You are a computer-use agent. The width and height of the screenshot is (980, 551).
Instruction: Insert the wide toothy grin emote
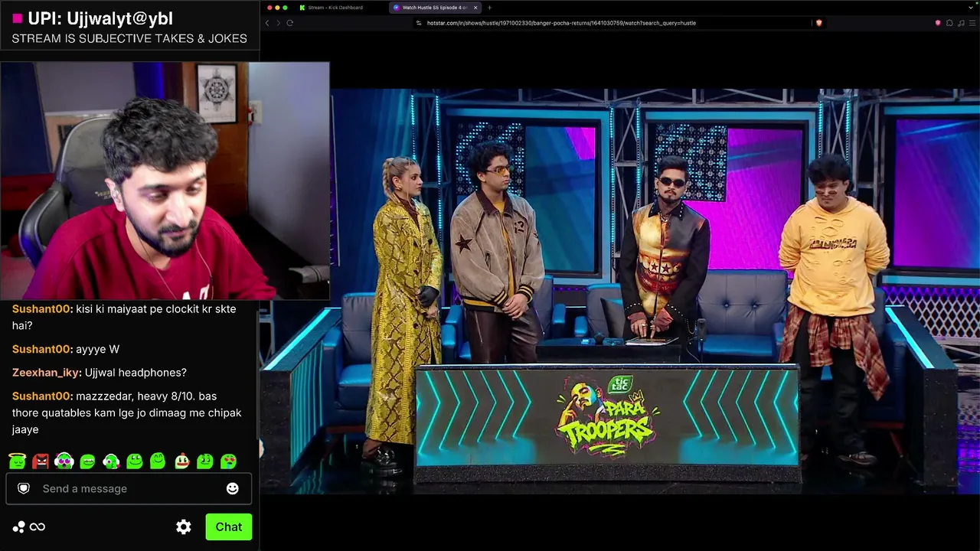click(88, 461)
